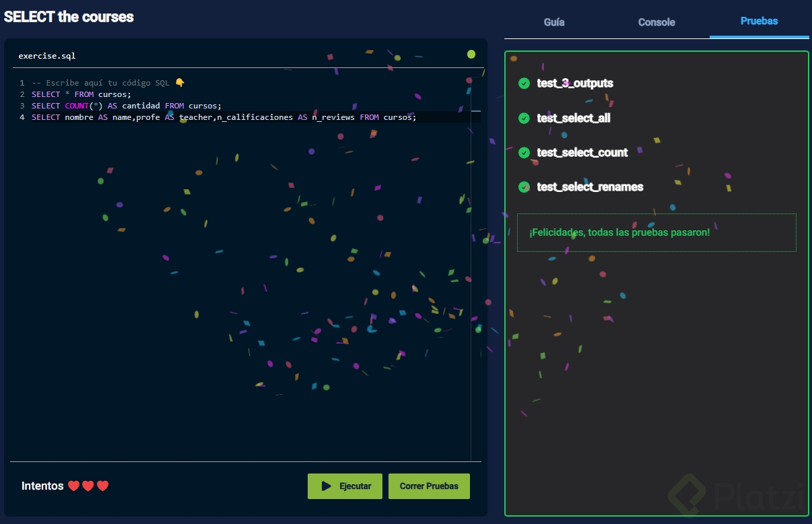Click the Ejecutar button
The height and width of the screenshot is (524, 812).
(x=345, y=486)
